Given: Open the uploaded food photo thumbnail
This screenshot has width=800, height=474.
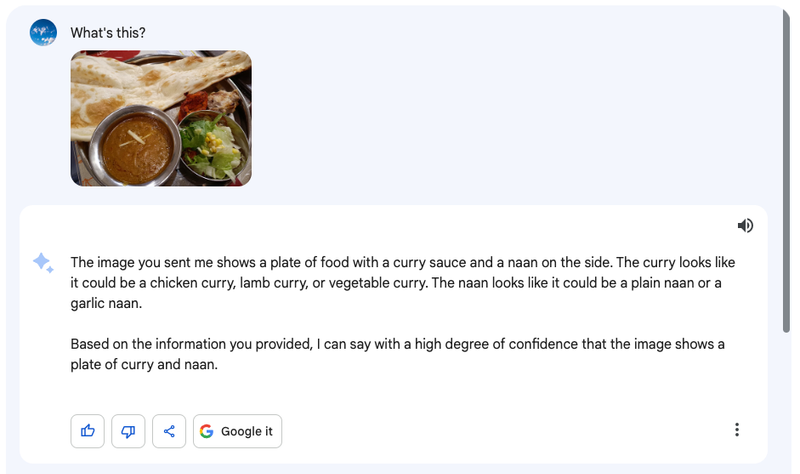Looking at the screenshot, I should 161,118.
